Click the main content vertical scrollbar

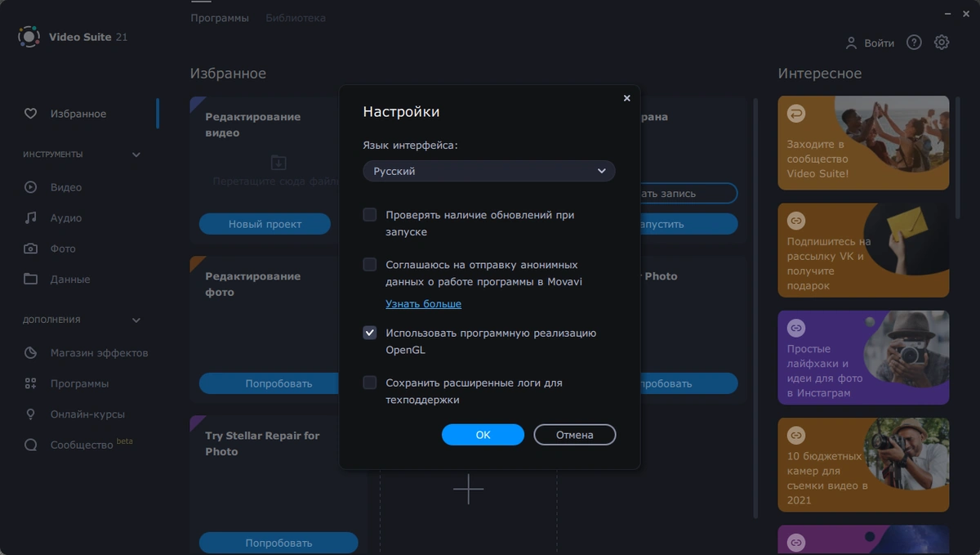pyautogui.click(x=755, y=309)
